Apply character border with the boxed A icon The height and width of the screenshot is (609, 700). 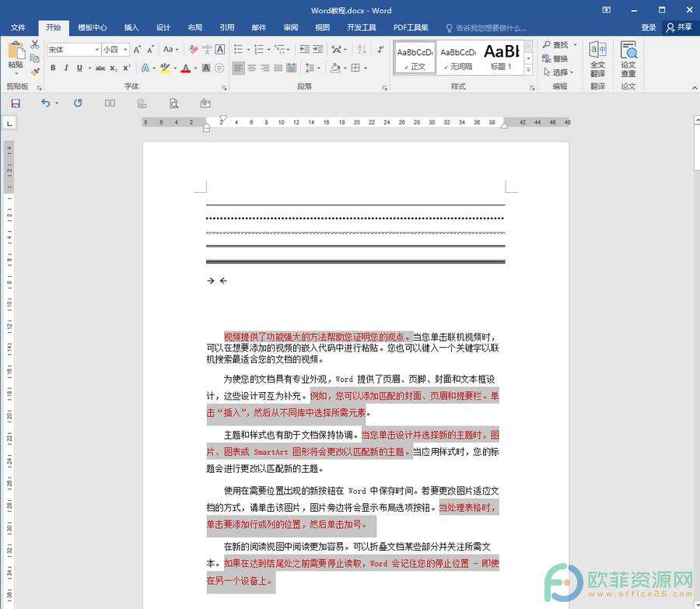click(x=220, y=50)
